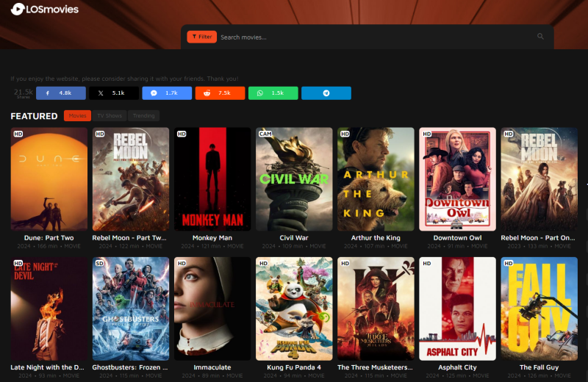Click the "Rebel Moon - Part On..." title
Screen dimensions: 588x382
pyautogui.click(x=538, y=238)
